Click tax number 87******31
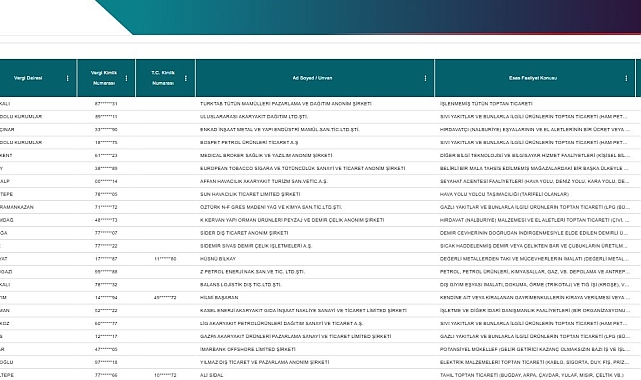Image resolution: width=641 pixels, height=380 pixels. 106,104
